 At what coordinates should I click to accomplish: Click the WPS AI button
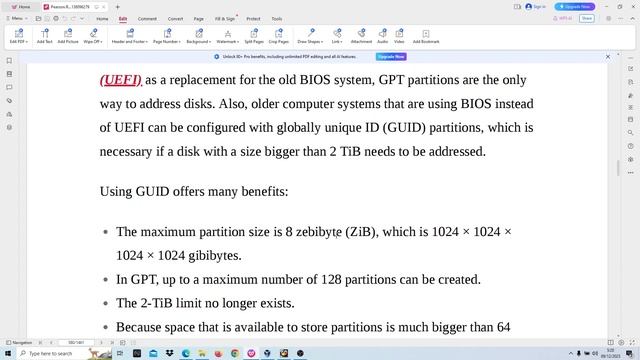click(563, 18)
